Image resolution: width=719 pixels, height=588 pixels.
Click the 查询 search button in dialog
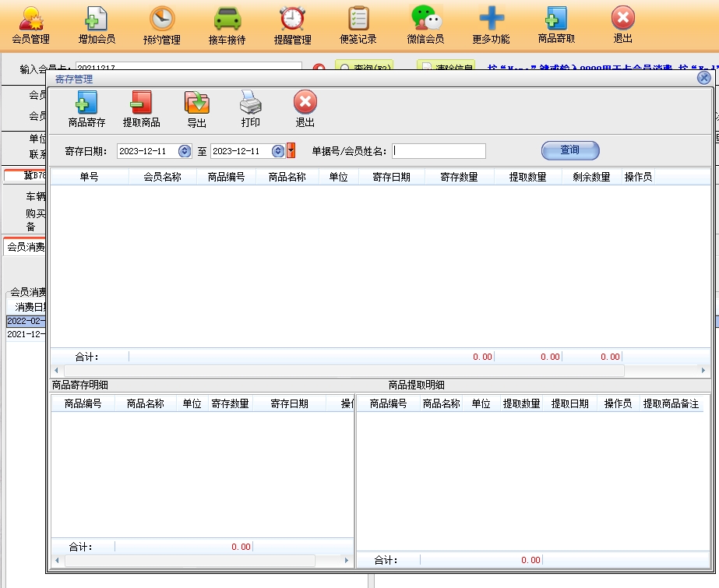coord(569,150)
